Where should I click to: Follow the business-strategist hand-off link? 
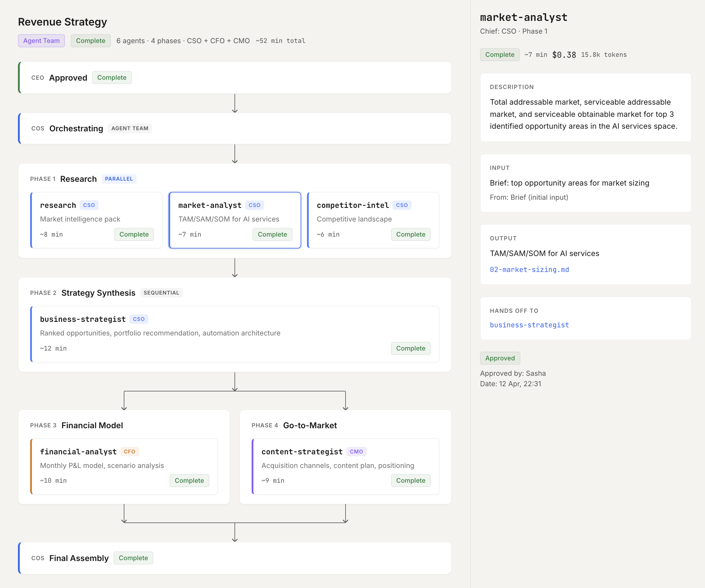529,325
